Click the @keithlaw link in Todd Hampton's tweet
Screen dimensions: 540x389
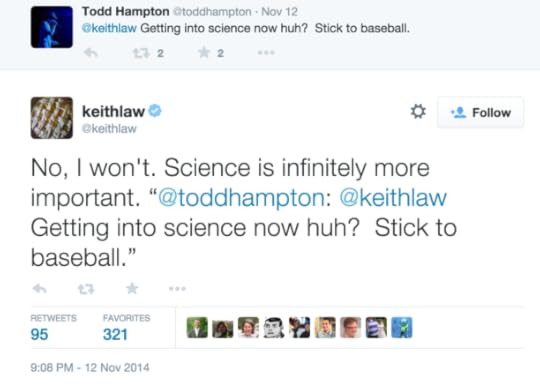pos(109,28)
